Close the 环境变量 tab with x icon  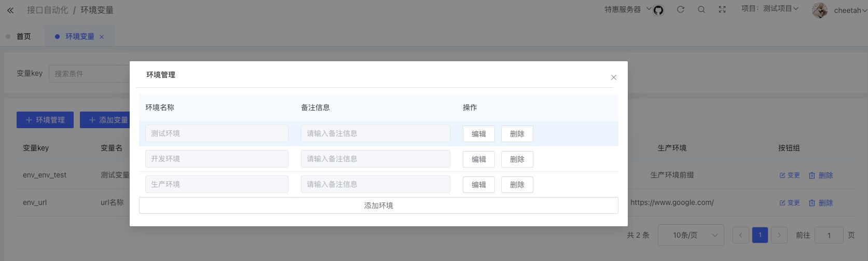[x=102, y=37]
